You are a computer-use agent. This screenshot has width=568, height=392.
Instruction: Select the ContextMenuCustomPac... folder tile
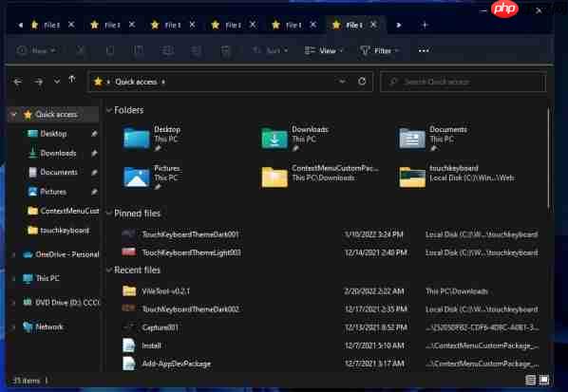coord(320,177)
